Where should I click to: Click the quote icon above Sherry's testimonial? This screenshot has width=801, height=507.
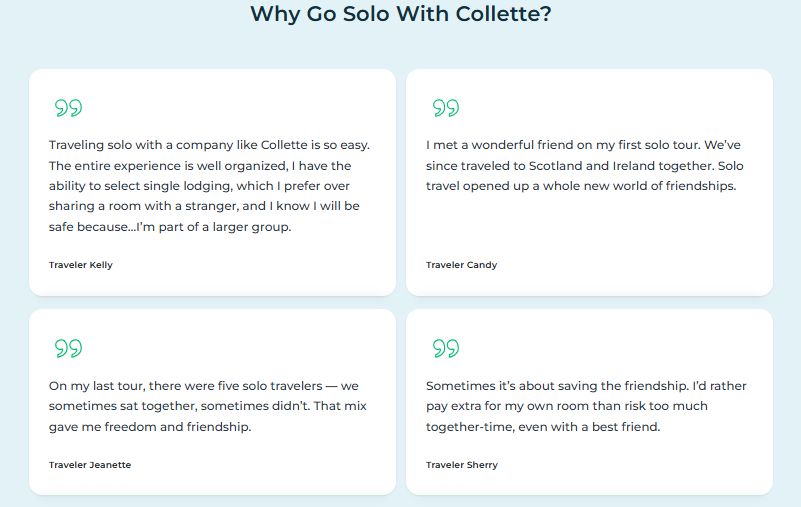(446, 348)
